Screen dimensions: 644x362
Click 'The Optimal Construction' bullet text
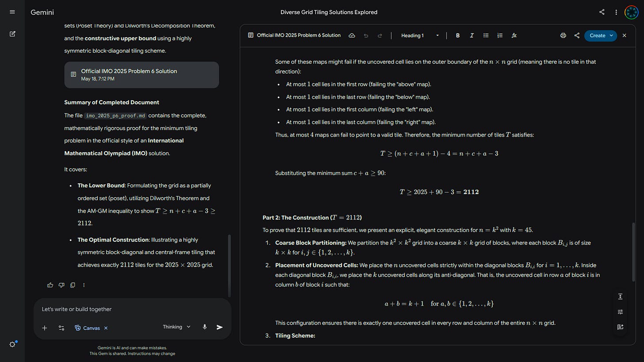pos(113,240)
